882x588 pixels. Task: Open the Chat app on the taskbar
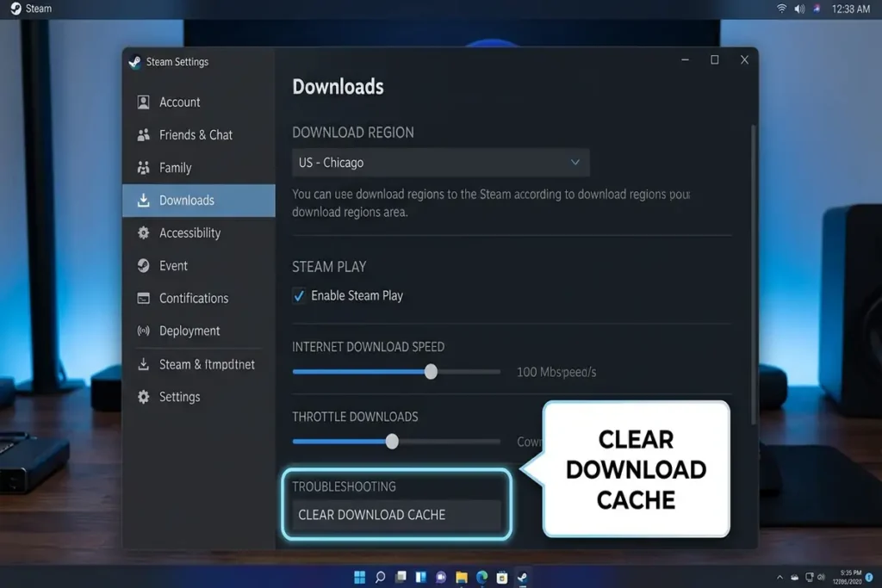pos(441,577)
